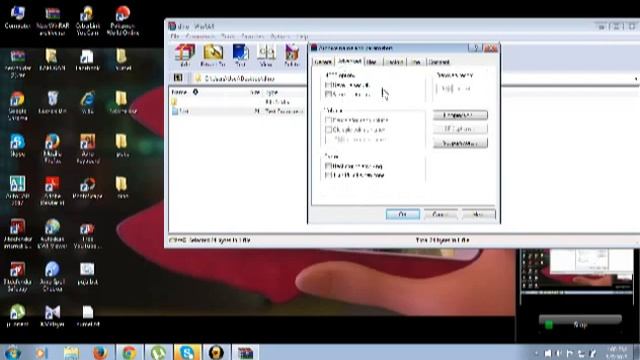Screen dimensions: 640x360
Task: Click the status bar drive icon in WinRAR
Action: (x=177, y=240)
